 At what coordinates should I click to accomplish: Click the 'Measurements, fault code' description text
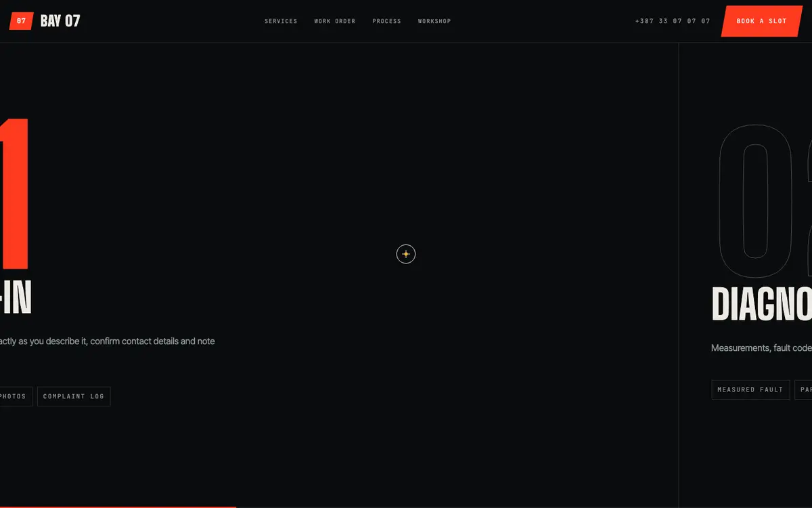click(x=761, y=348)
